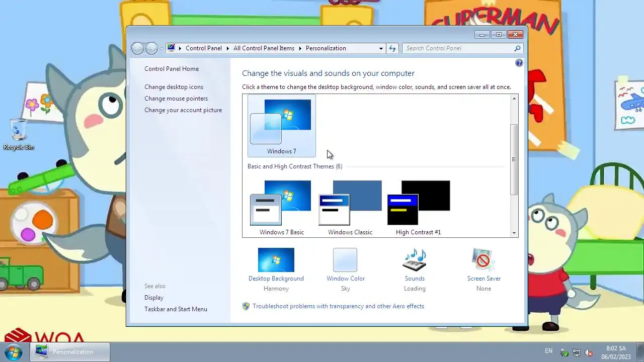Open the Windows Start orb
The width and height of the screenshot is (644, 362).
click(14, 351)
